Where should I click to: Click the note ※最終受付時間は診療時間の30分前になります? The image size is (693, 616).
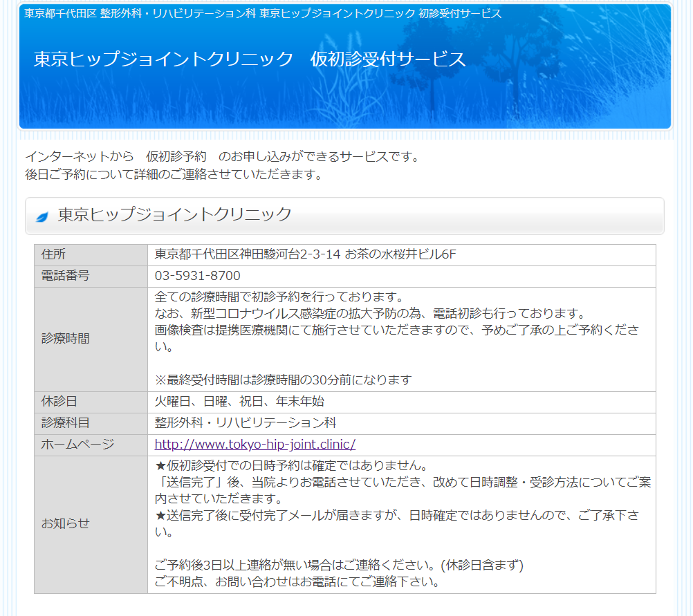click(284, 380)
